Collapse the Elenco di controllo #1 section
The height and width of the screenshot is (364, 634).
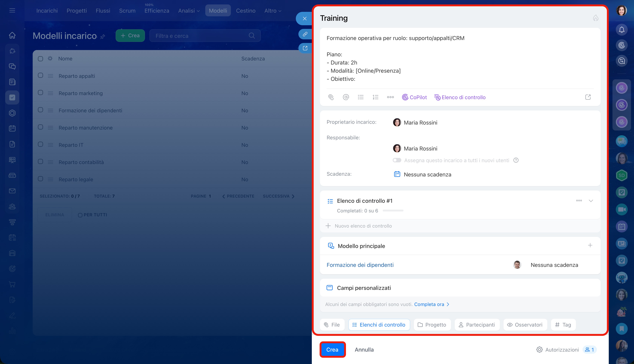click(x=591, y=201)
